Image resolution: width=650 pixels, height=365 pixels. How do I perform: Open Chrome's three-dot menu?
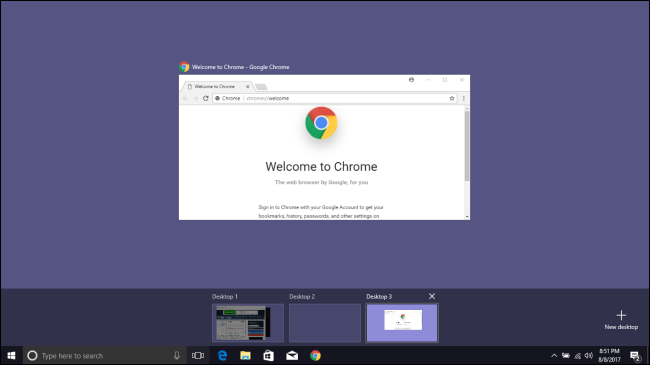coord(463,98)
